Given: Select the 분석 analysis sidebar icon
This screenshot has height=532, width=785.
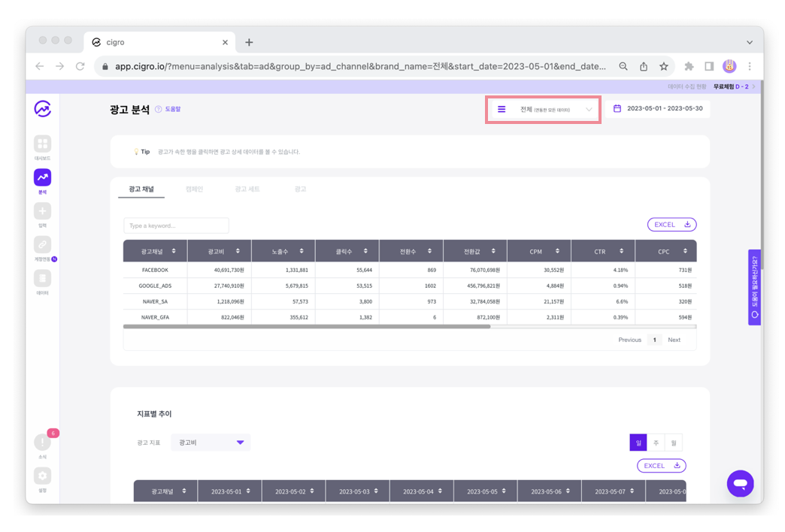Looking at the screenshot, I should pyautogui.click(x=43, y=177).
